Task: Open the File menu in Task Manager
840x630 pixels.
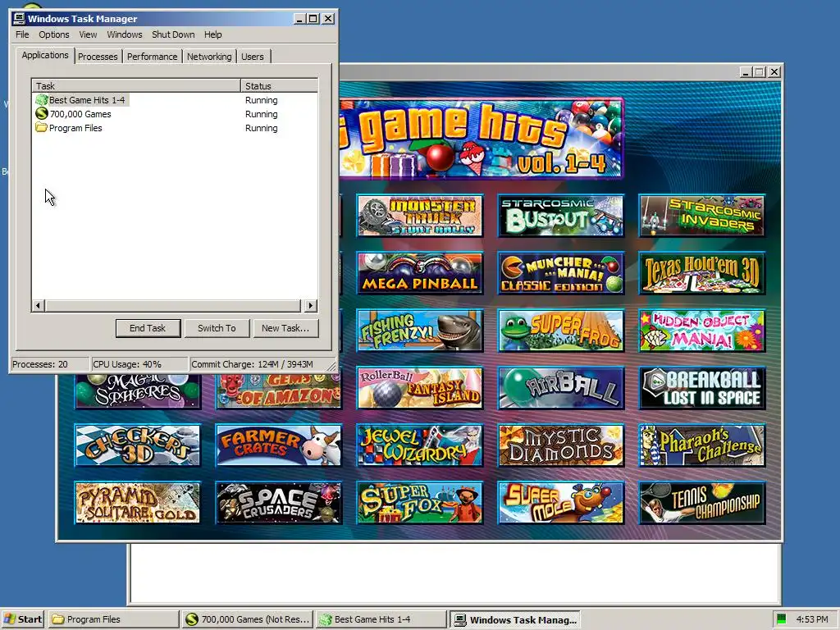Action: (x=22, y=34)
